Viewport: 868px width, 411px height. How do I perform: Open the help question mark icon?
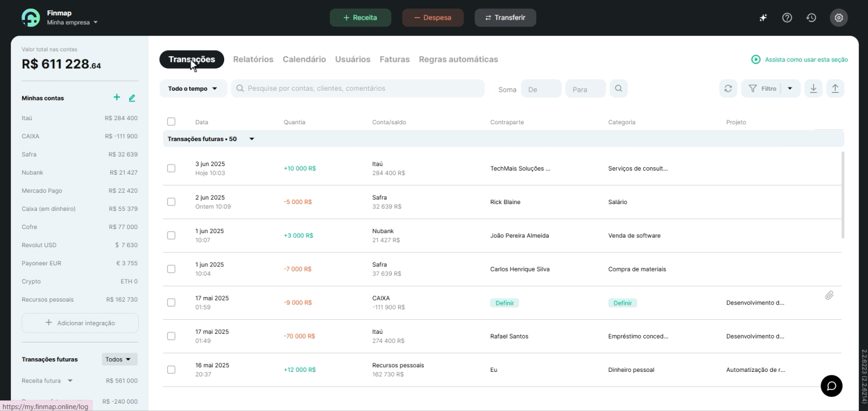click(787, 18)
